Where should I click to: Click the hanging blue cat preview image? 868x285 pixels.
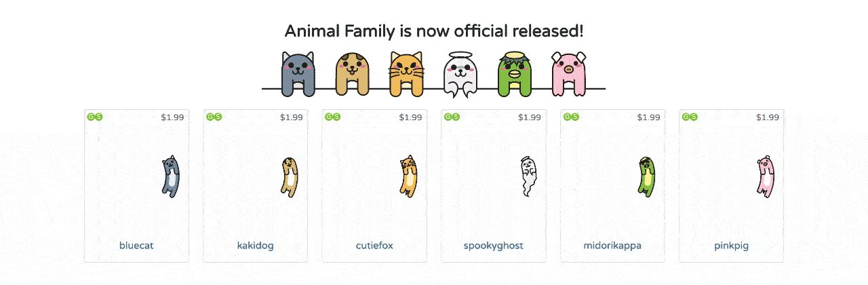(x=170, y=176)
